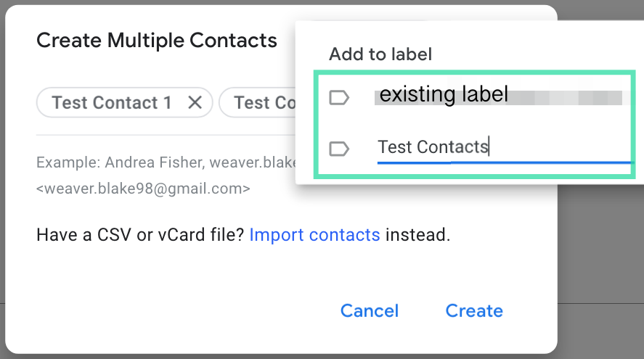Remove the Test Contact 1 chip
This screenshot has height=359, width=644.
pyautogui.click(x=195, y=103)
